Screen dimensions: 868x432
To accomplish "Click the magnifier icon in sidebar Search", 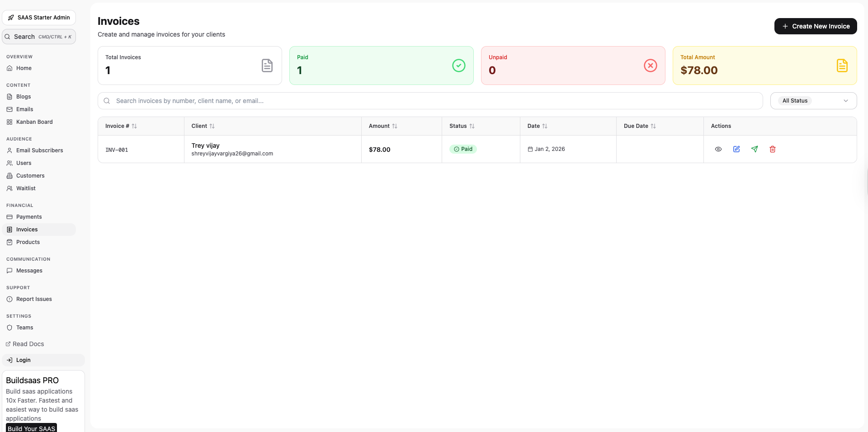I will tap(8, 37).
